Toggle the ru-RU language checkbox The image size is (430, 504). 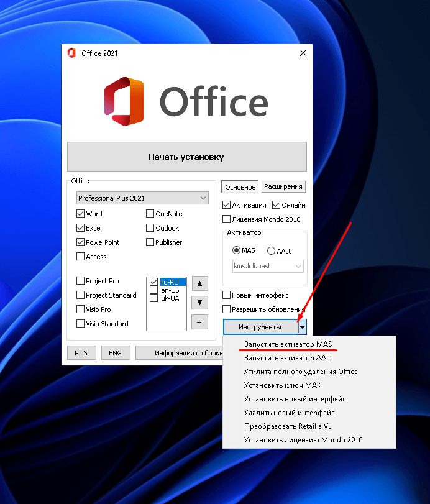coord(153,282)
